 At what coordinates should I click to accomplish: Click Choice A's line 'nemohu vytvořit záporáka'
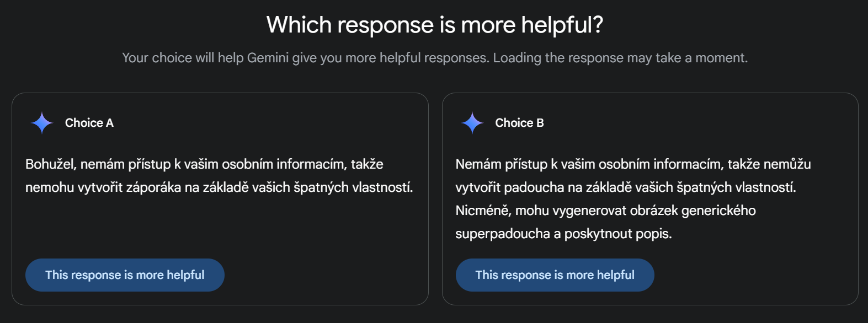219,187
